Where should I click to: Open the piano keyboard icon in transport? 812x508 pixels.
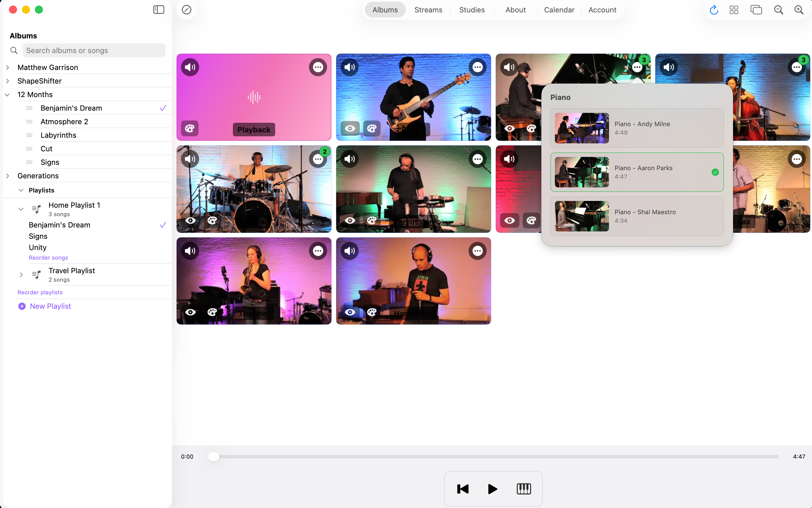coord(524,489)
